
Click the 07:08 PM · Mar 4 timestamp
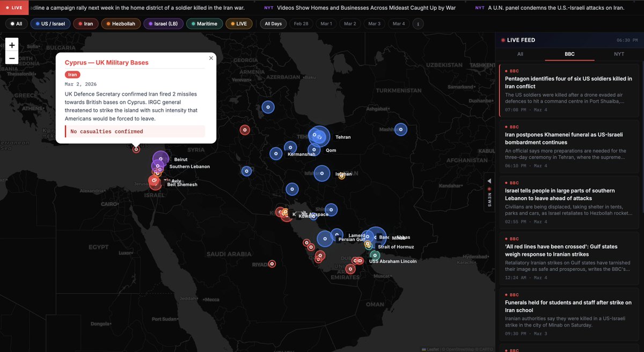526,110
